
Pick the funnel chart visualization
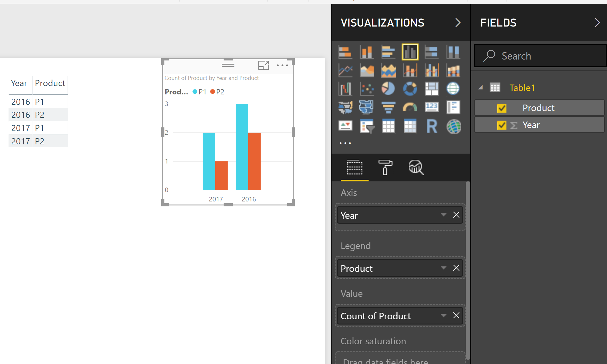point(388,107)
